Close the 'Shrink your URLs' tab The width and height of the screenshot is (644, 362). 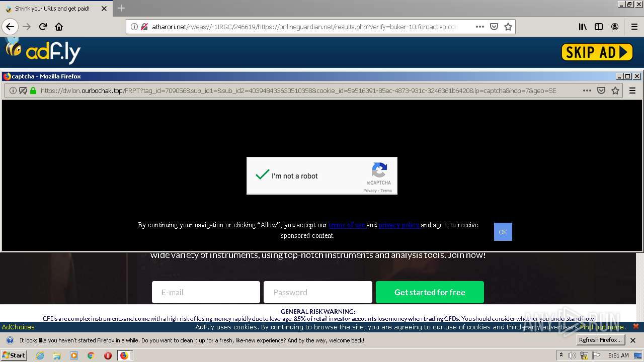pos(104,9)
